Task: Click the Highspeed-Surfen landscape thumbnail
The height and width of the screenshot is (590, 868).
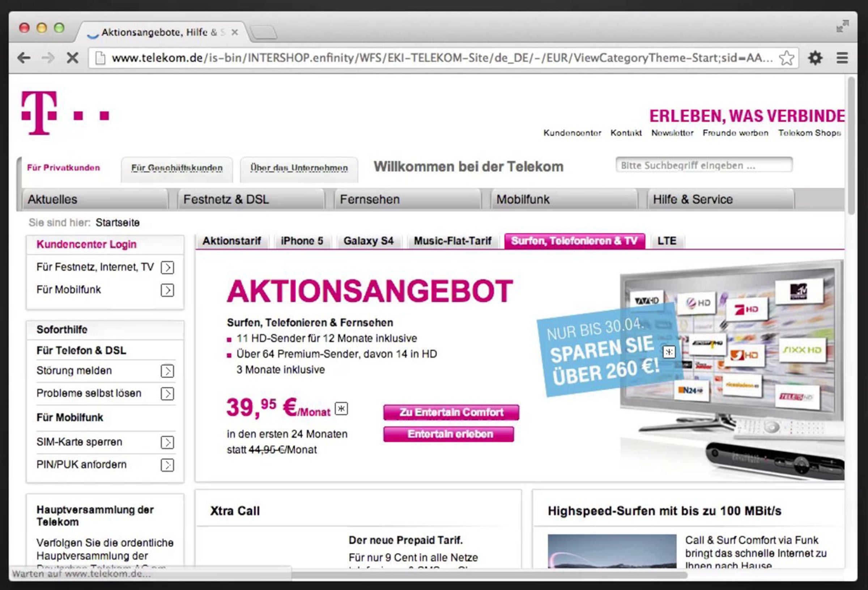Action: [612, 551]
